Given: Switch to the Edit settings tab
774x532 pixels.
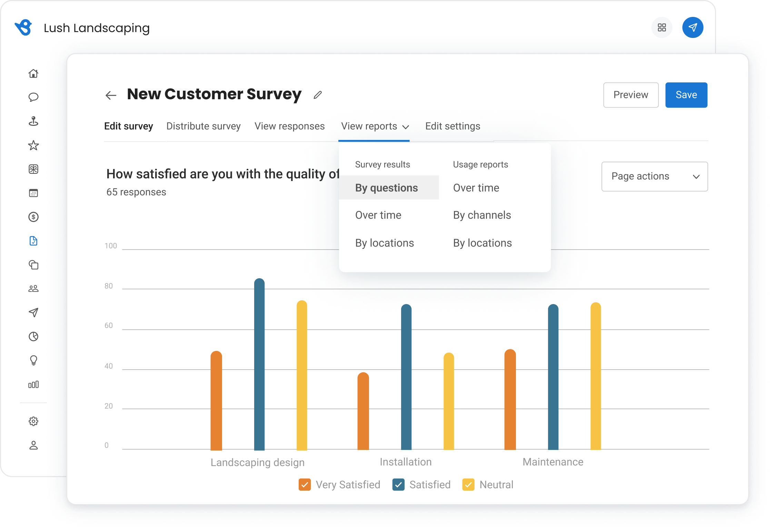Looking at the screenshot, I should click(453, 126).
